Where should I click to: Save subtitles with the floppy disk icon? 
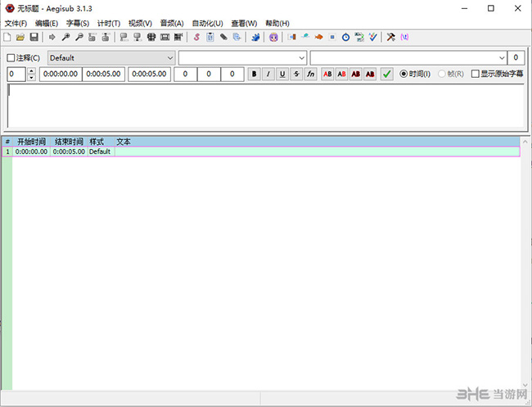(34, 37)
